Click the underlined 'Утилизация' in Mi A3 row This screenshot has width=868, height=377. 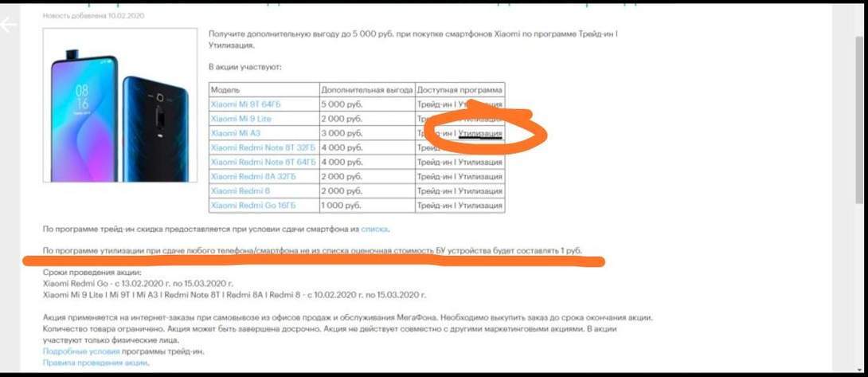tap(480, 133)
